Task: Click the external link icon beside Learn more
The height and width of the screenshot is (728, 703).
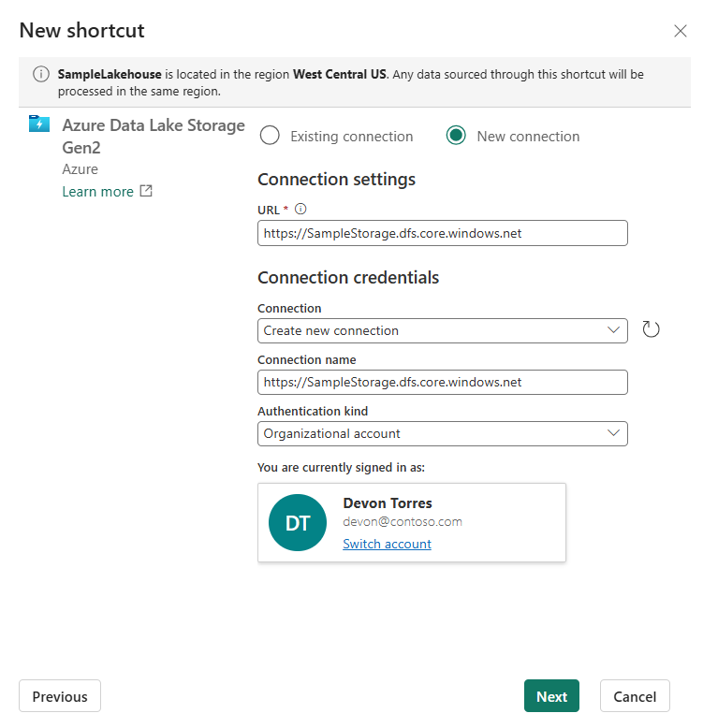Action: 146,191
